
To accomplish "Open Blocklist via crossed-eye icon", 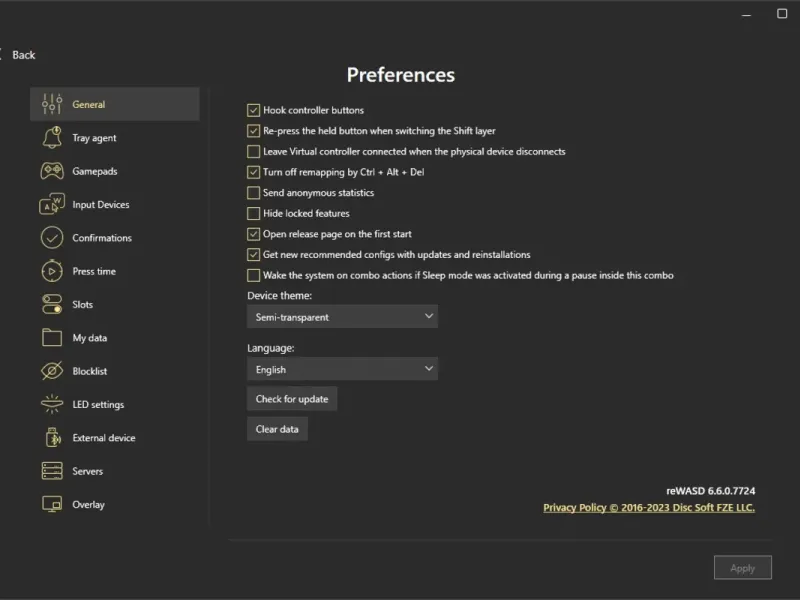I will (52, 371).
